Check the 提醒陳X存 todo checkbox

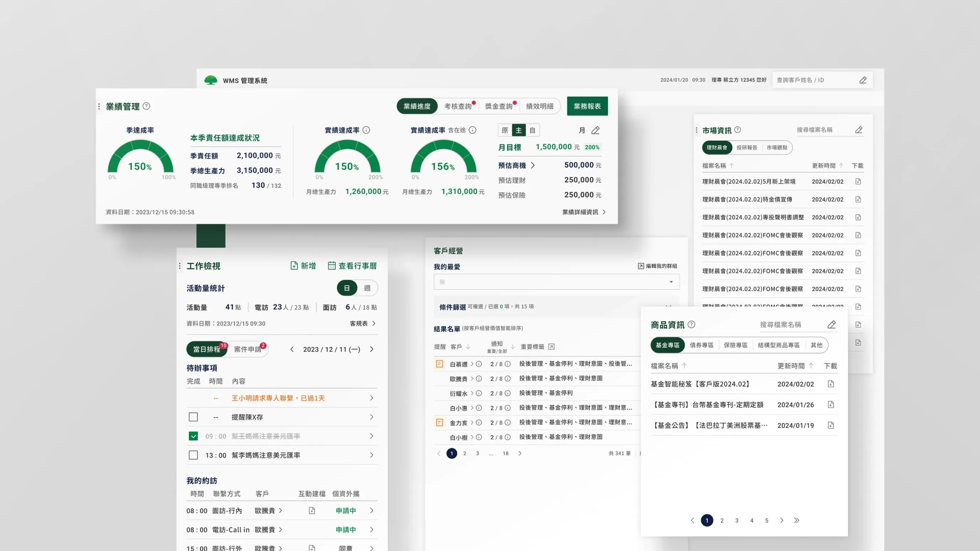193,417
